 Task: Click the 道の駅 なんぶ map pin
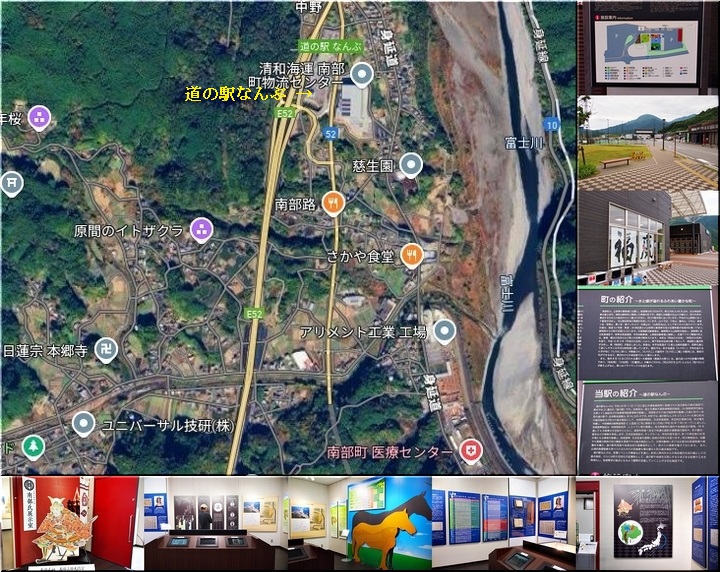click(362, 73)
